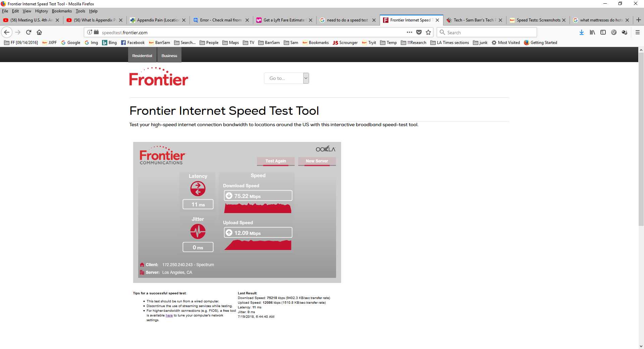
Task: Bookmark this page with the star icon
Action: 428,32
